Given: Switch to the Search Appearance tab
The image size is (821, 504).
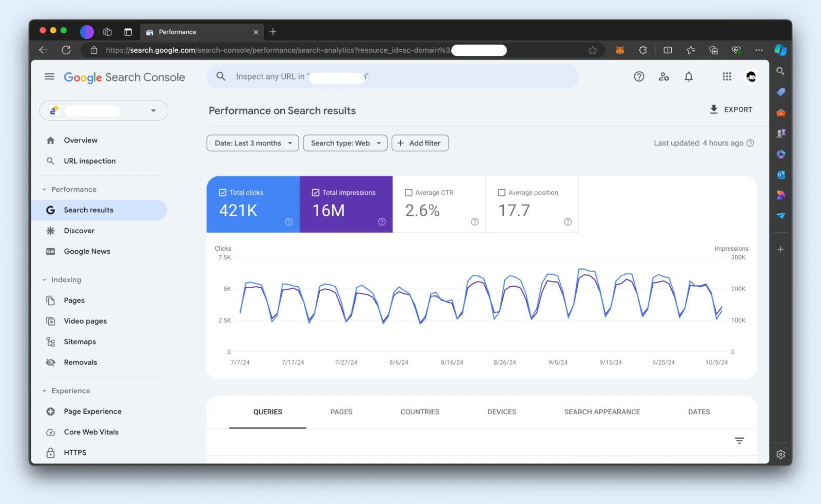Looking at the screenshot, I should [602, 412].
